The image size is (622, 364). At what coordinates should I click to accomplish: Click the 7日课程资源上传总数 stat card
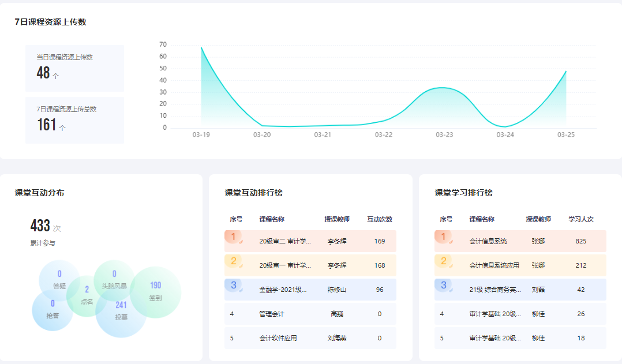tap(74, 120)
